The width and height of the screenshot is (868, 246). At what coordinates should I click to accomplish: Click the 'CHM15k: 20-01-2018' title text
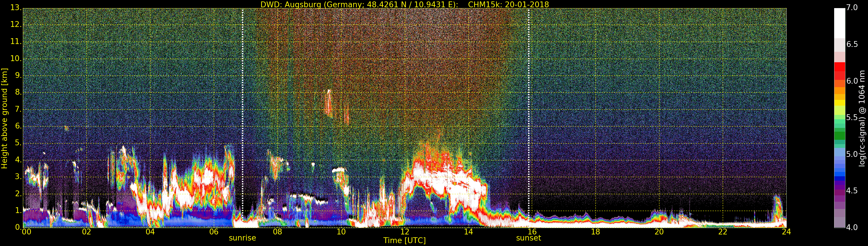tap(508, 4)
